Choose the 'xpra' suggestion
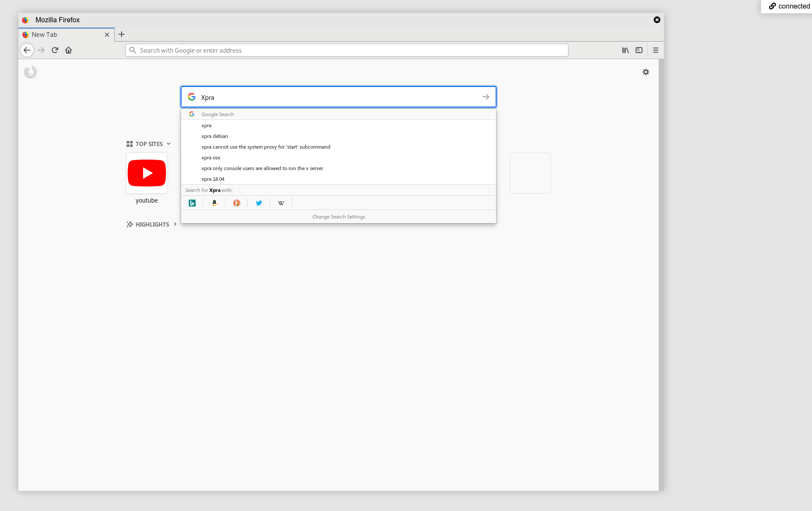The height and width of the screenshot is (511, 812). 339,126
